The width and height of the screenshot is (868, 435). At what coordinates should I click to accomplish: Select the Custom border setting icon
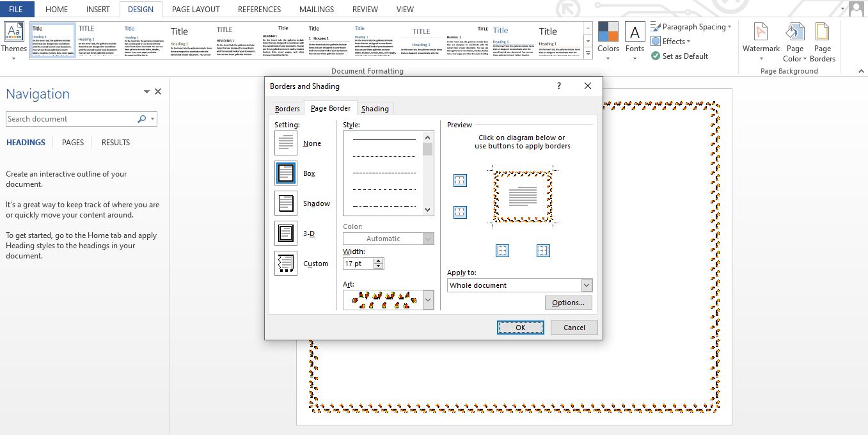pyautogui.click(x=286, y=263)
